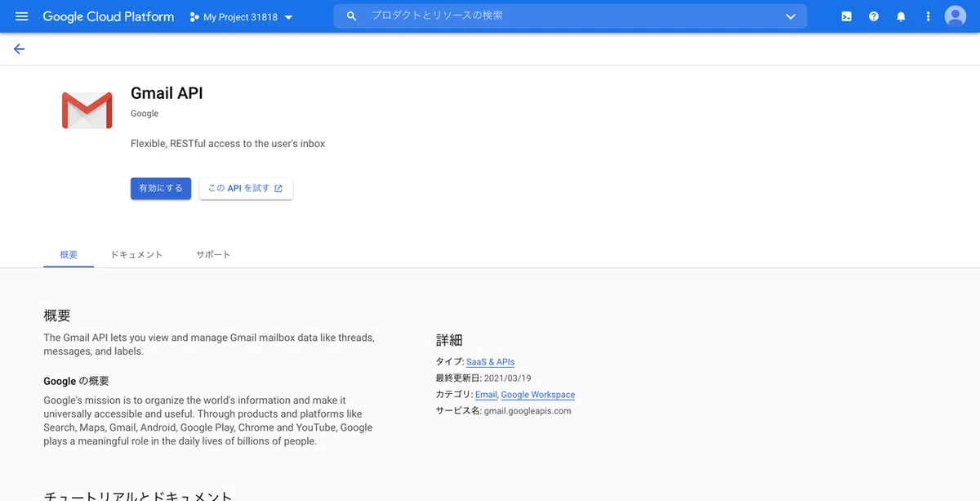Click the この API を試す button
The image size is (980, 501).
point(246,188)
